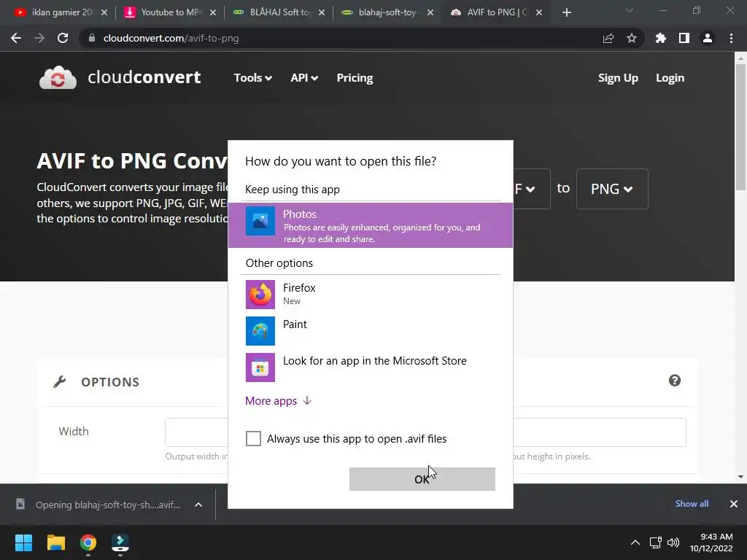
Task: Reload the page with refresh icon
Action: click(x=63, y=38)
